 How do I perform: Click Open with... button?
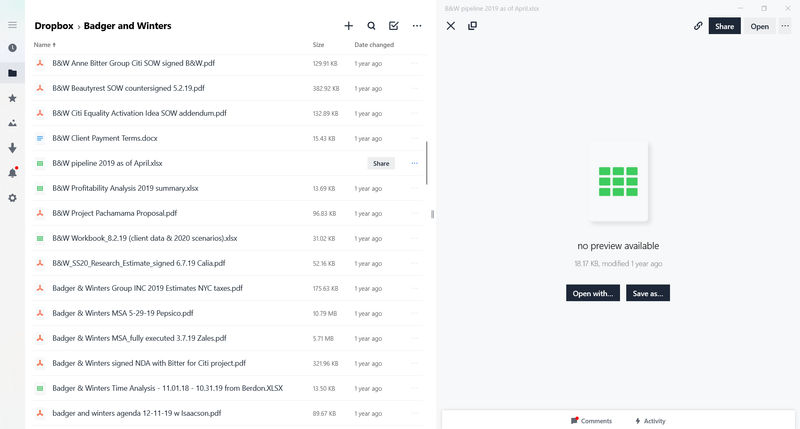593,293
